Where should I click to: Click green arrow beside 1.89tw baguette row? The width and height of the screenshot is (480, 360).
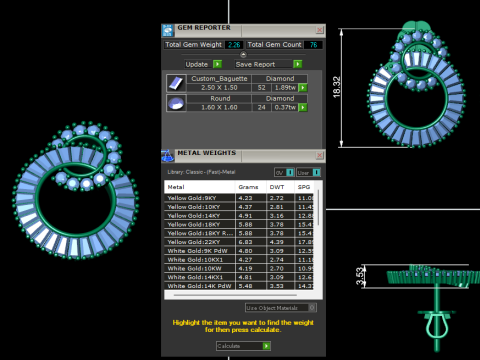click(303, 88)
